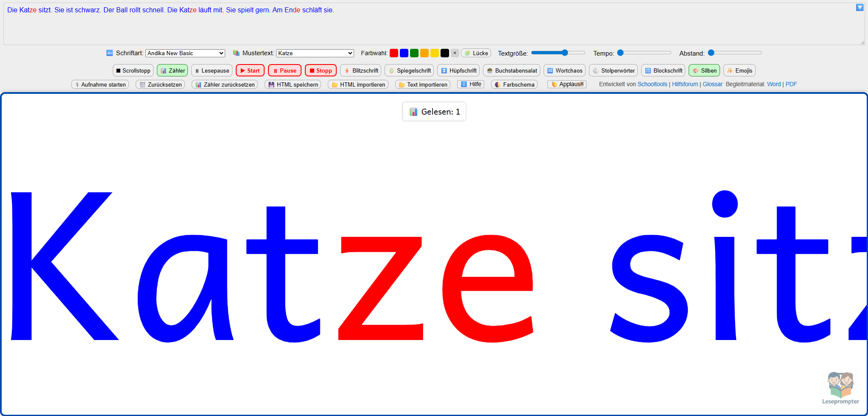Screen dimensions: 868x416
Task: Enable Hüpfschrift jumping text
Action: [458, 70]
